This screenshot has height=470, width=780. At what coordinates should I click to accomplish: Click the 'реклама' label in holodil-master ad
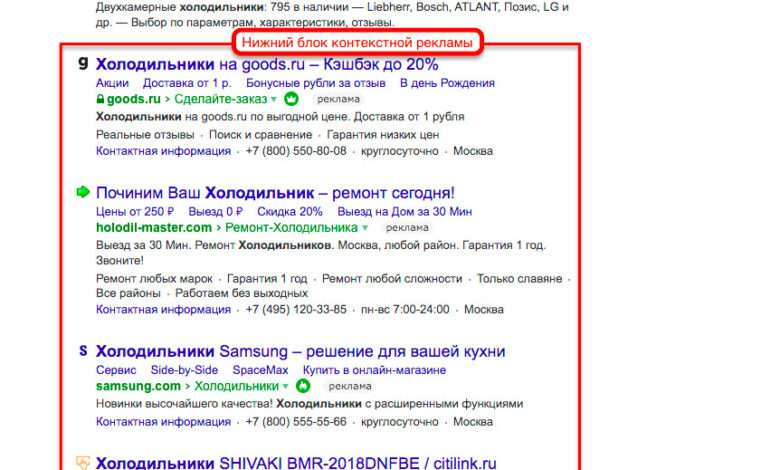[407, 227]
